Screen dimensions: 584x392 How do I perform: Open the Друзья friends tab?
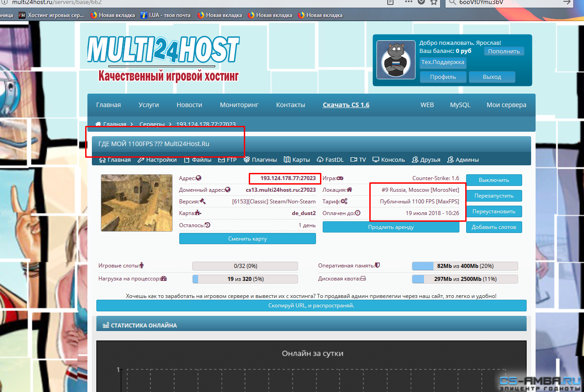[x=426, y=159]
